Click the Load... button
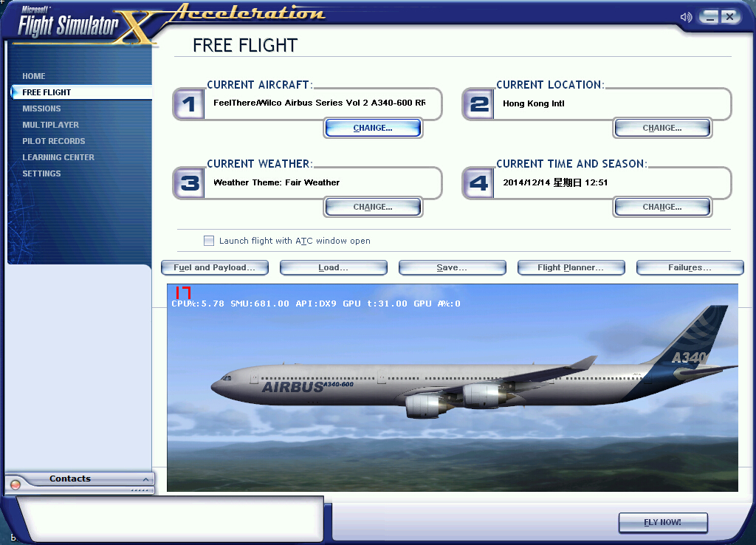 click(333, 267)
